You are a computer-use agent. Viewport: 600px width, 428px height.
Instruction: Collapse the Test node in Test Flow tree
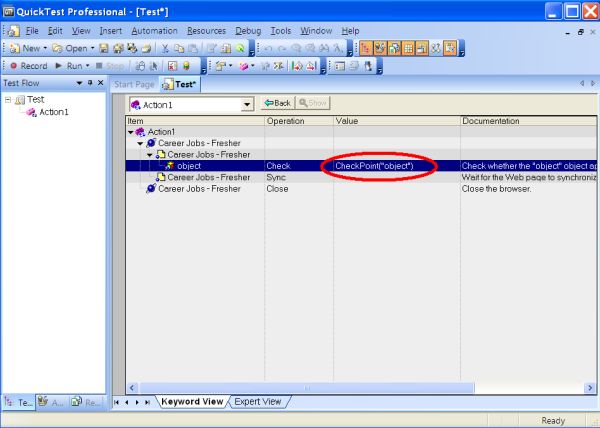tap(8, 100)
